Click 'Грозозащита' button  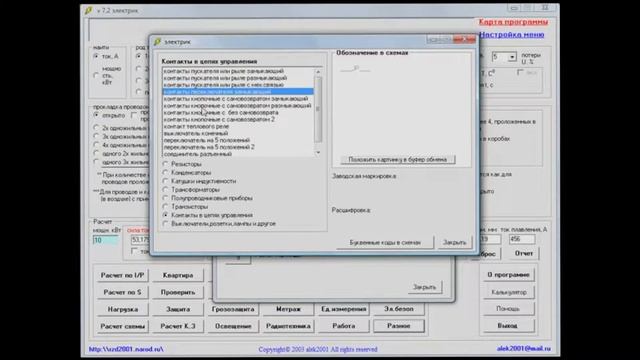tap(233, 309)
